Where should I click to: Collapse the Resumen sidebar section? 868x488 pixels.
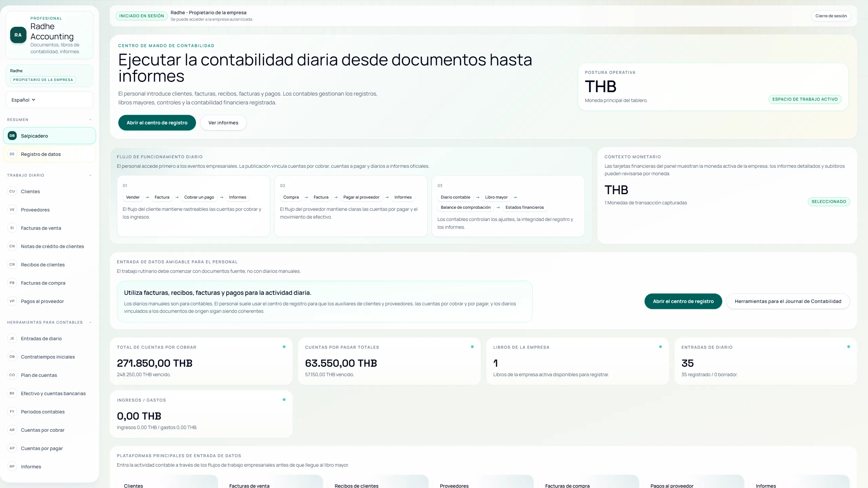(x=90, y=120)
